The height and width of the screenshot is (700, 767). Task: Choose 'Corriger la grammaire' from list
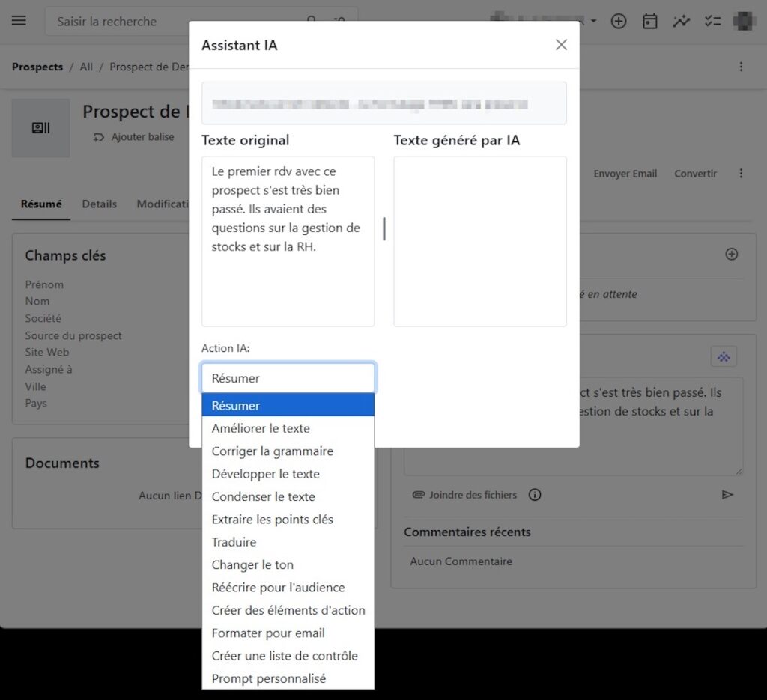(272, 451)
